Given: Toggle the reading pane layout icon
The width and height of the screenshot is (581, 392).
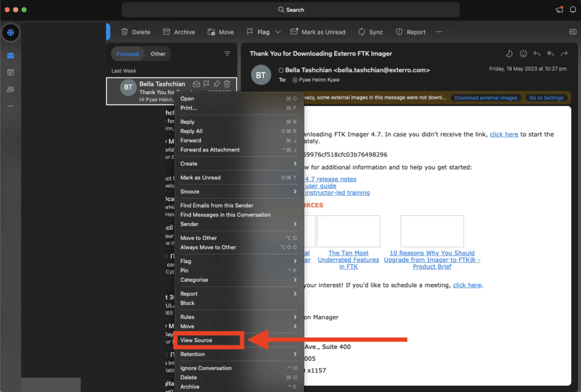Looking at the screenshot, I should [x=573, y=32].
